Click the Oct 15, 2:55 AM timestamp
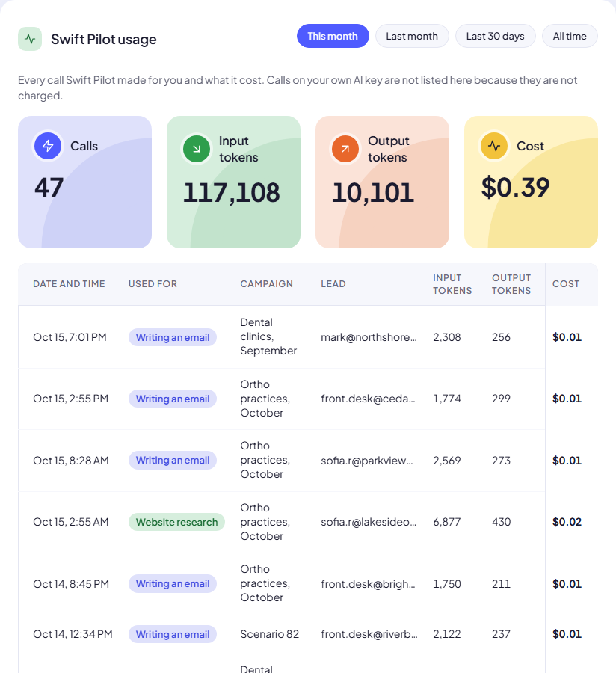This screenshot has height=673, width=616. 71,522
